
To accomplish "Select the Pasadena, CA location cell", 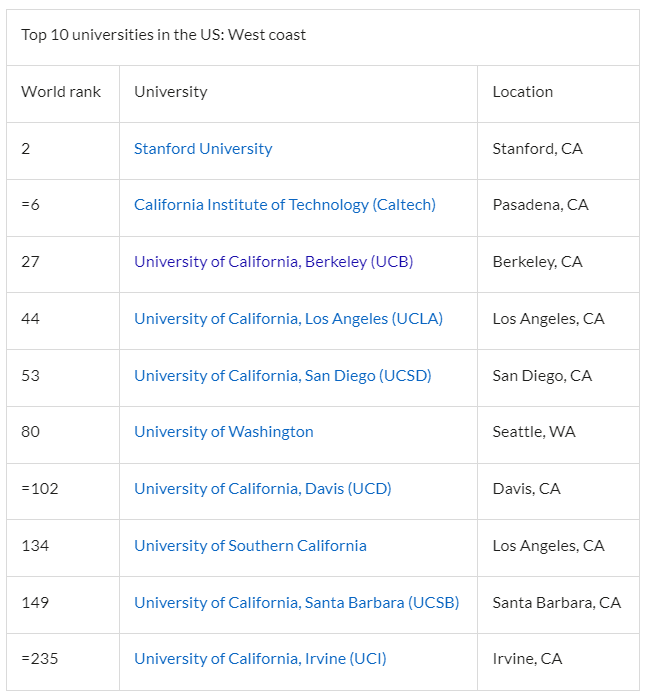I will 558,208.
